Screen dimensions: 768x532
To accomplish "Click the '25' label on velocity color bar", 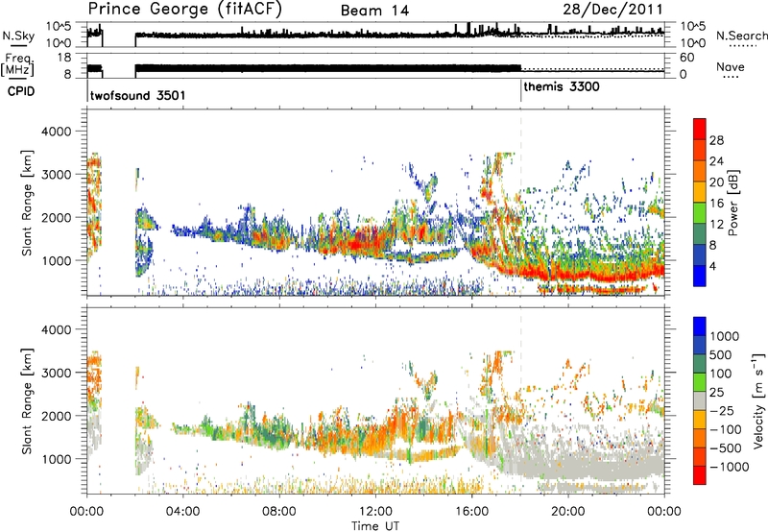I will tap(716, 393).
